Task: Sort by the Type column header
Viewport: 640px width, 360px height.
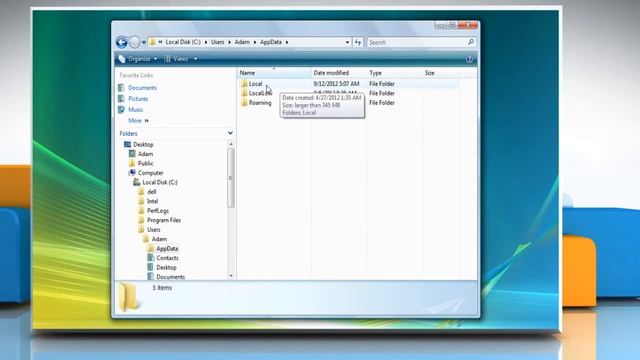Action: coord(394,73)
